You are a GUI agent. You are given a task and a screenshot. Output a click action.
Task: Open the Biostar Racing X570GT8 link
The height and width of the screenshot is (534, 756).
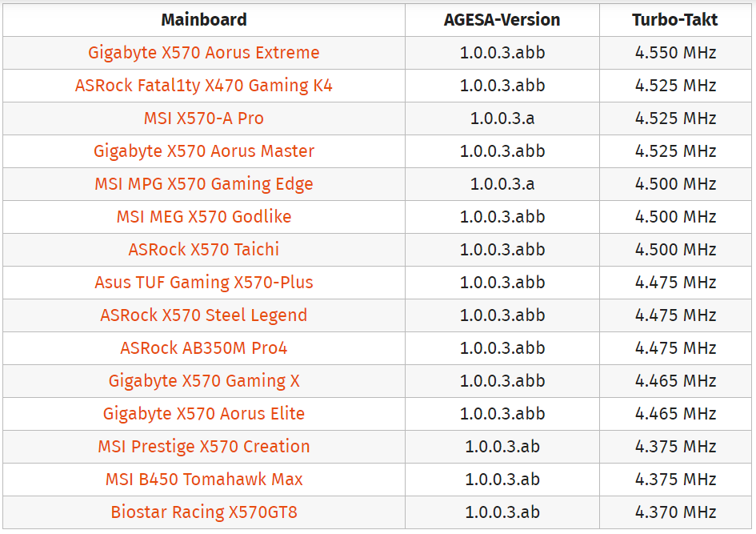pyautogui.click(x=203, y=512)
